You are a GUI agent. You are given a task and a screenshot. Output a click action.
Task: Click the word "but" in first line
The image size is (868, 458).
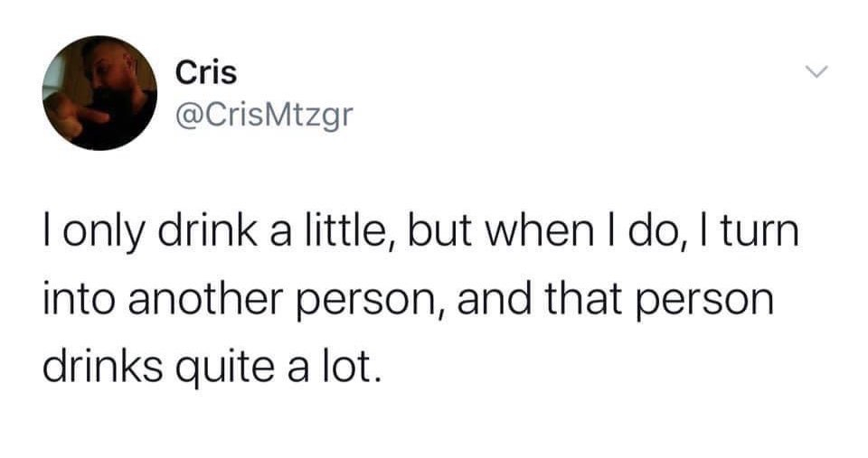coord(440,231)
